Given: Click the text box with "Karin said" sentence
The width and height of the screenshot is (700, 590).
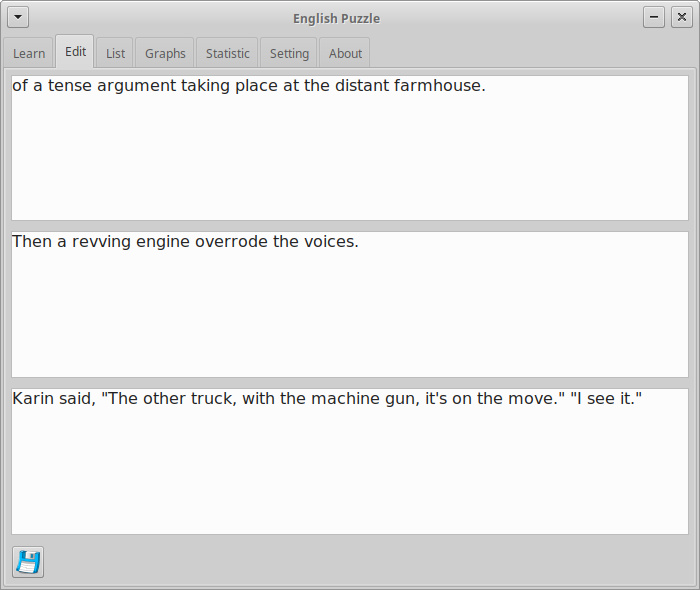Looking at the screenshot, I should pyautogui.click(x=350, y=461).
